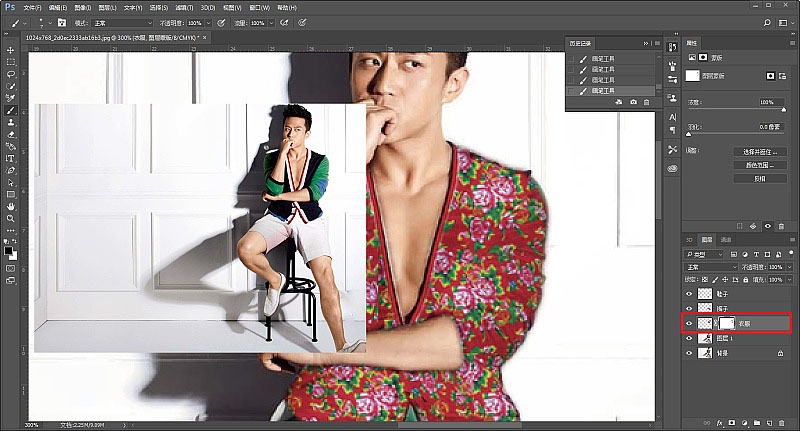Open the brush mode 正常 dropdown
The width and height of the screenshot is (800, 431).
point(122,23)
